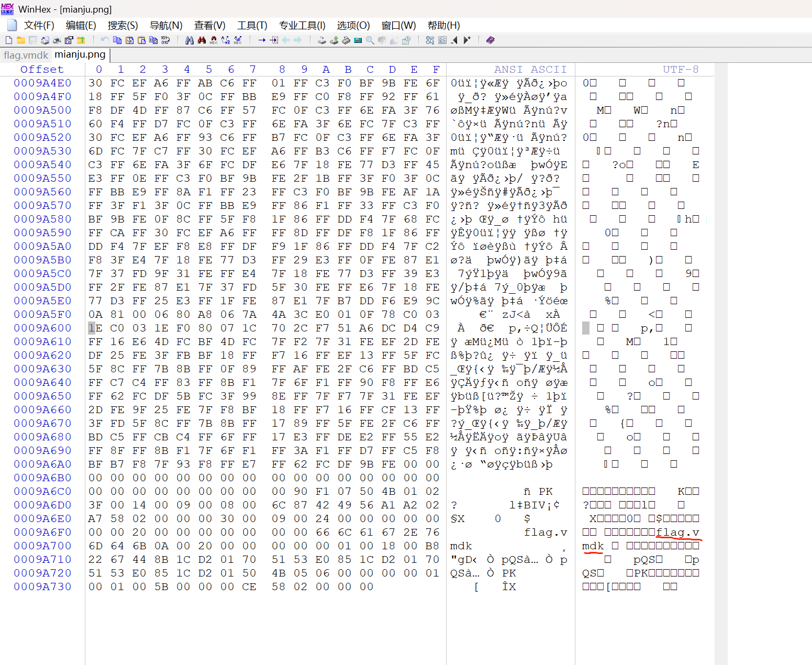Open the 帮助(H) menu
The height and width of the screenshot is (665, 812).
pos(443,25)
